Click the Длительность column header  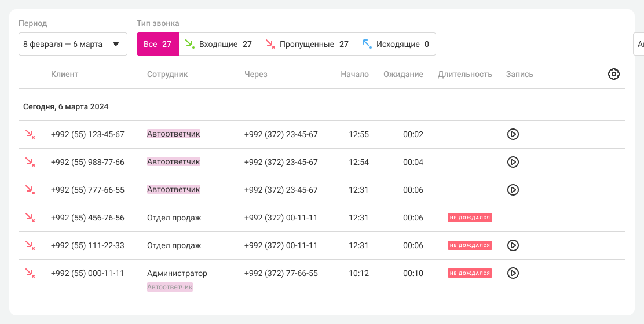[x=464, y=74]
